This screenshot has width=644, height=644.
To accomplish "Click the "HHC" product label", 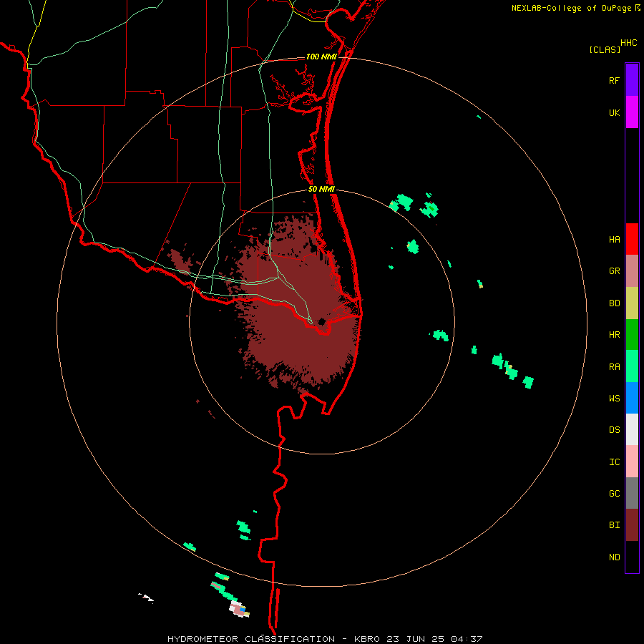I will pos(628,43).
